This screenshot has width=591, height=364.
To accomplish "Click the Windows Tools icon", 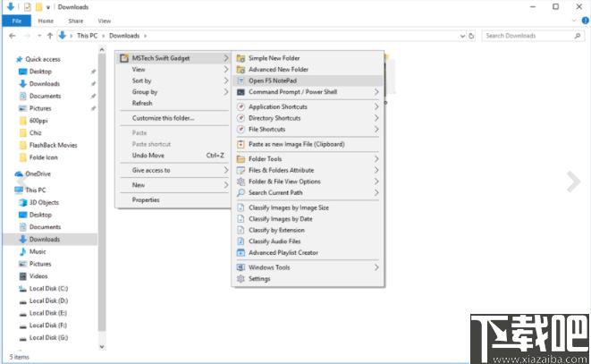I will pos(241,267).
